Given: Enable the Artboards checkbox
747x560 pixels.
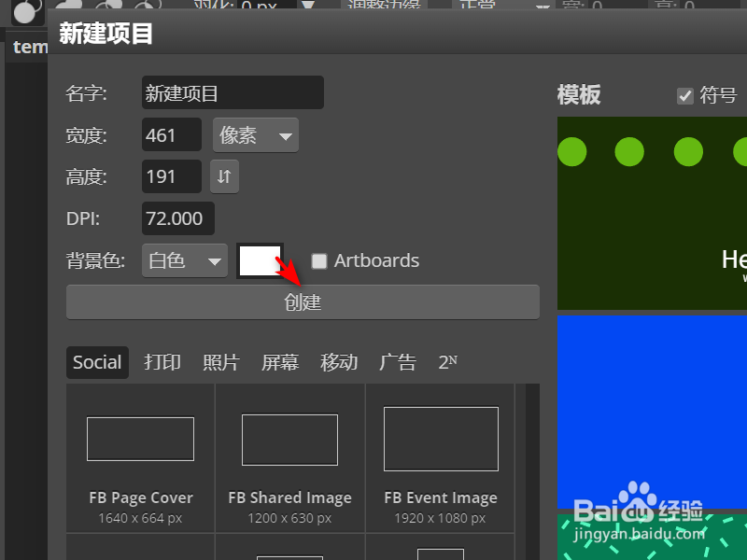Looking at the screenshot, I should [319, 261].
